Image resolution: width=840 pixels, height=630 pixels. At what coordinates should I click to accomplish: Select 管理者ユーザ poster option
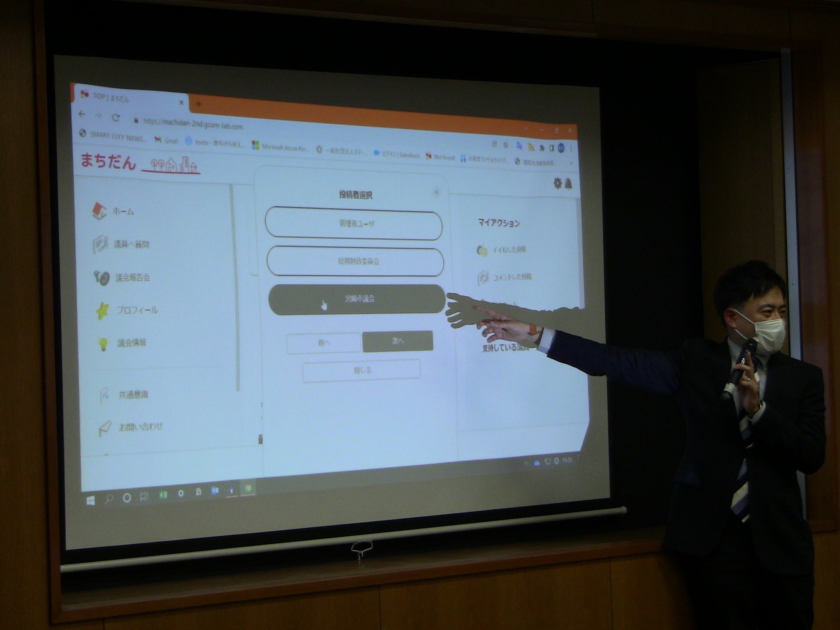point(354,224)
